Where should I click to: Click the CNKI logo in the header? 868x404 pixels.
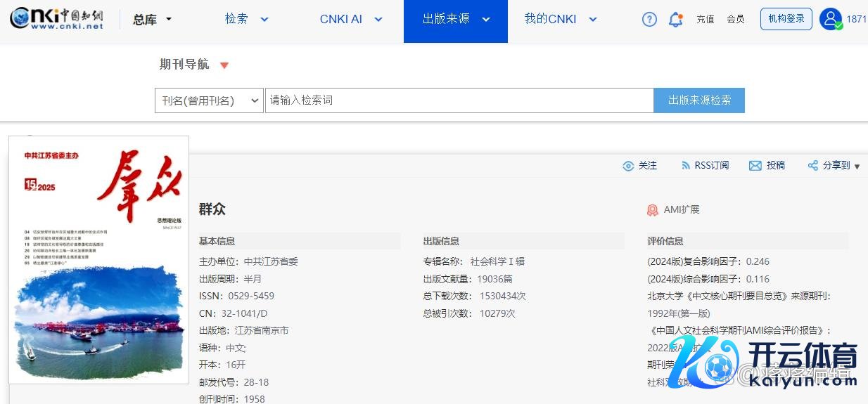pos(56,19)
